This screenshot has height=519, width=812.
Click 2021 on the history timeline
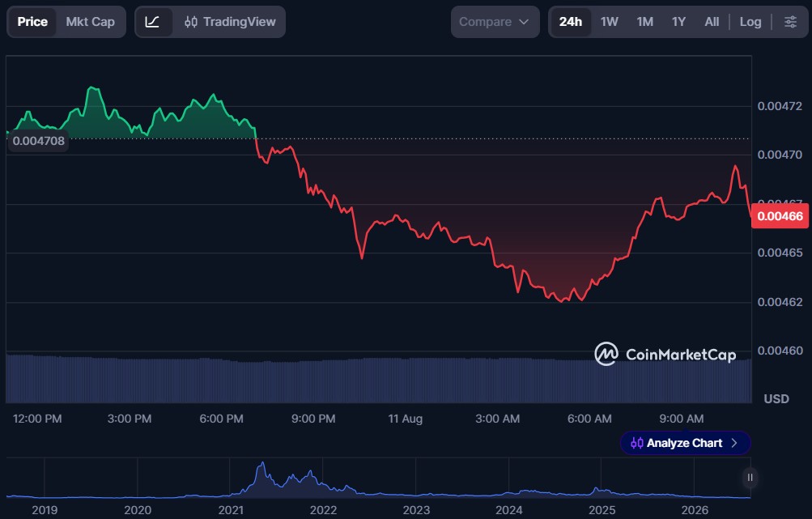231,510
